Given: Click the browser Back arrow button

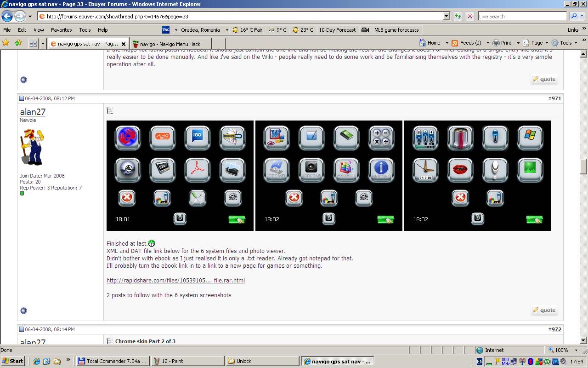Looking at the screenshot, I should pos(7,16).
